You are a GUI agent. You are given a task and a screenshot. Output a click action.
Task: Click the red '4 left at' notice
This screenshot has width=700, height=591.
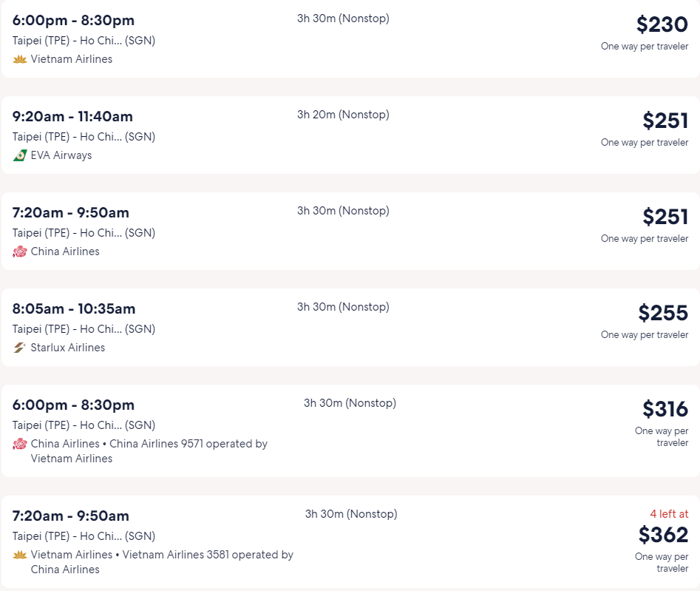tap(669, 514)
